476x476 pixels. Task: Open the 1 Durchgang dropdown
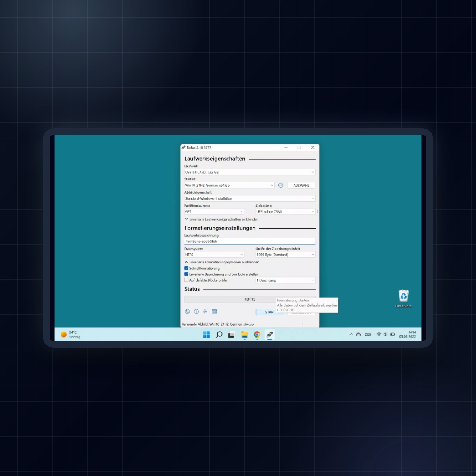tap(286, 280)
